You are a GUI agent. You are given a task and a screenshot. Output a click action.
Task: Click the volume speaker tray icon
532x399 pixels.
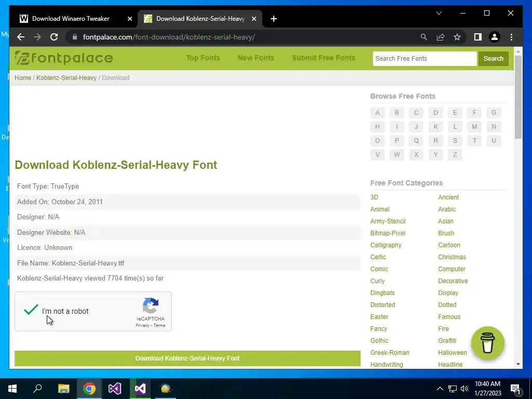pos(464,389)
